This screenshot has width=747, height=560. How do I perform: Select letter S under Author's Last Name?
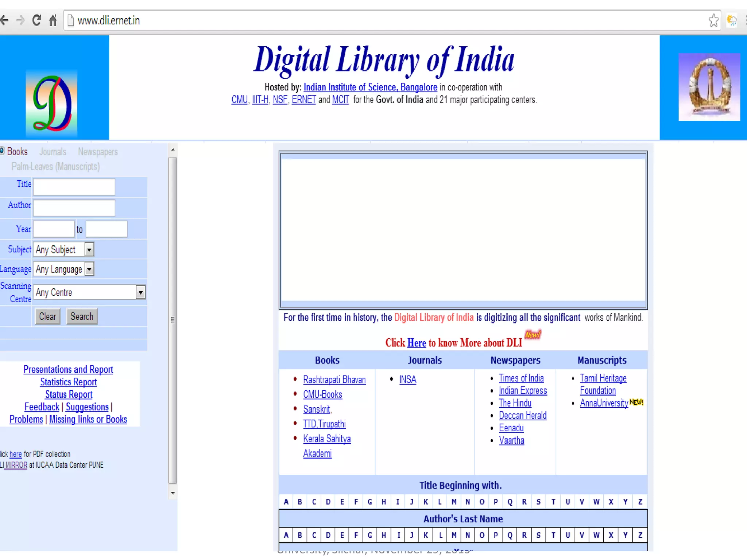(x=538, y=535)
